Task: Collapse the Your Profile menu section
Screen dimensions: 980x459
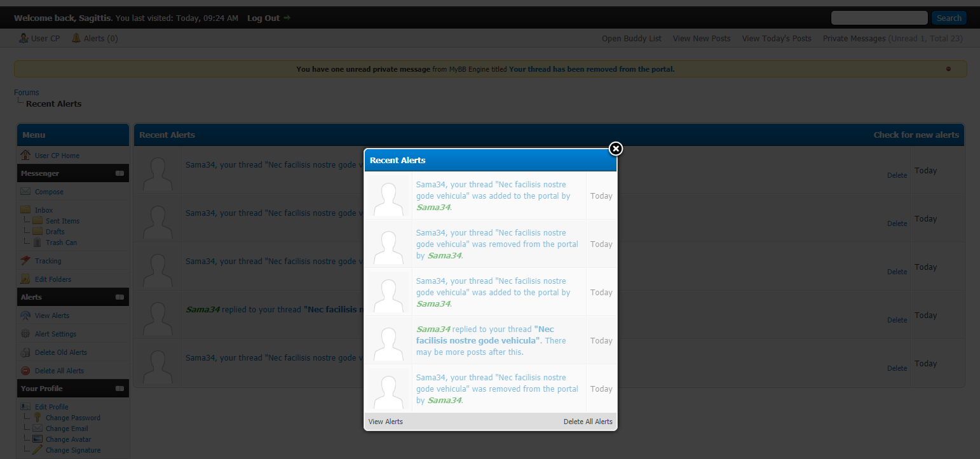Action: (x=119, y=389)
